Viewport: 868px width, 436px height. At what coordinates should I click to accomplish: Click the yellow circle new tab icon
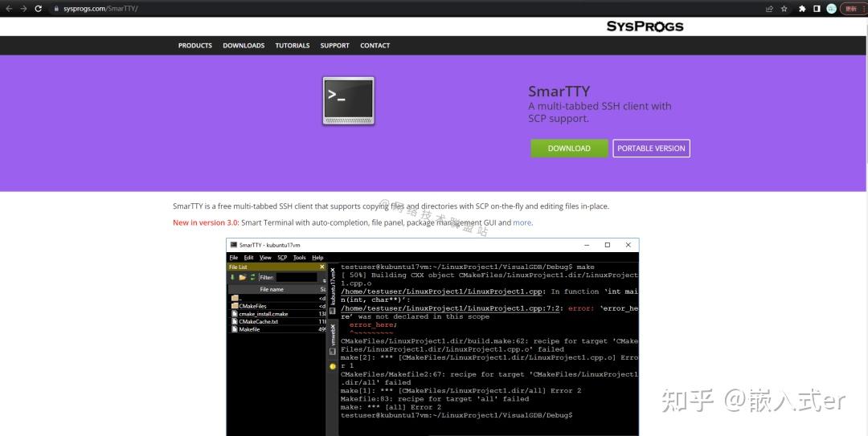(x=333, y=366)
